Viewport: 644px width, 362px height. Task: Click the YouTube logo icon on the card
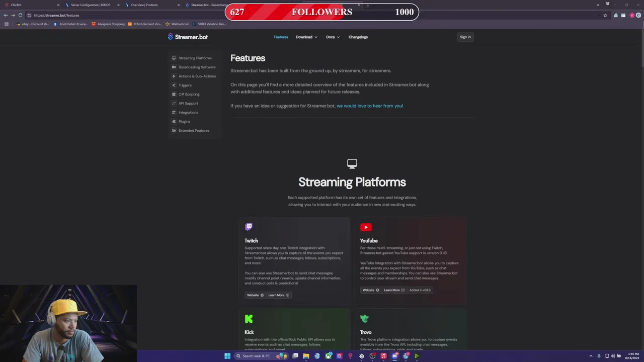click(366, 227)
